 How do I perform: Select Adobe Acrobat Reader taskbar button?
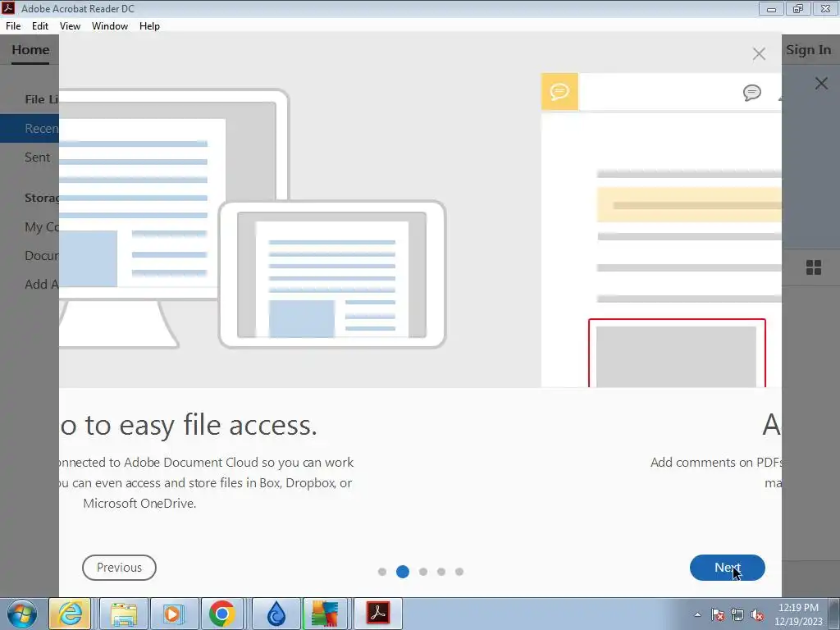coord(377,614)
